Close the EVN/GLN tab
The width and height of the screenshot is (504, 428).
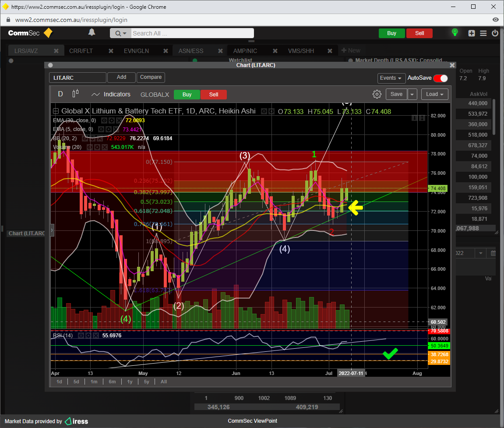tap(166, 51)
